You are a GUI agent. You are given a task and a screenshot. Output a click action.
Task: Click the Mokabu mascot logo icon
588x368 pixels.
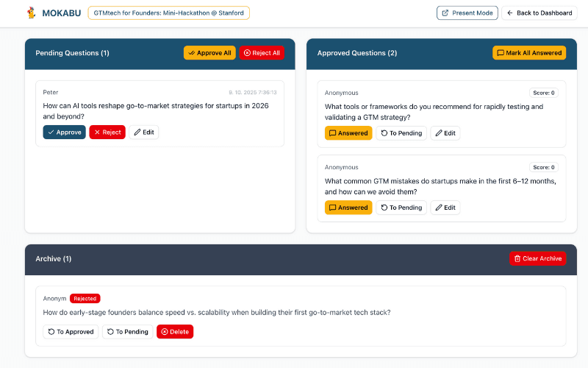31,13
